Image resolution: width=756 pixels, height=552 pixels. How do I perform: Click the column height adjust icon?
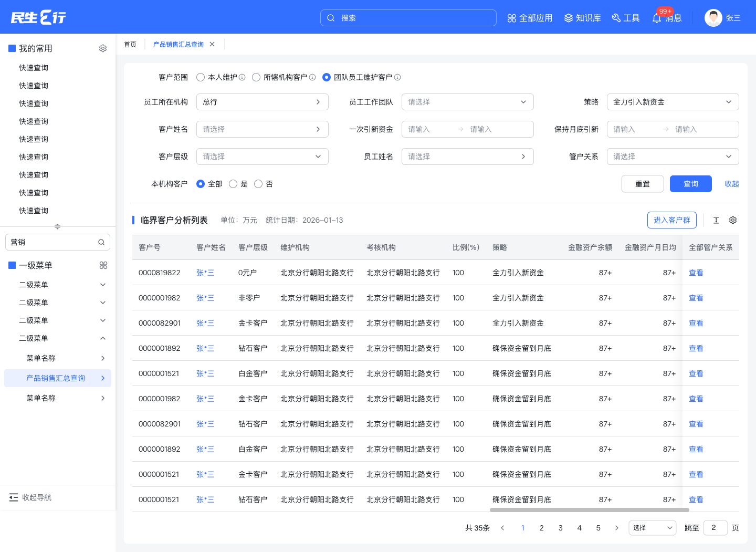pyautogui.click(x=716, y=220)
